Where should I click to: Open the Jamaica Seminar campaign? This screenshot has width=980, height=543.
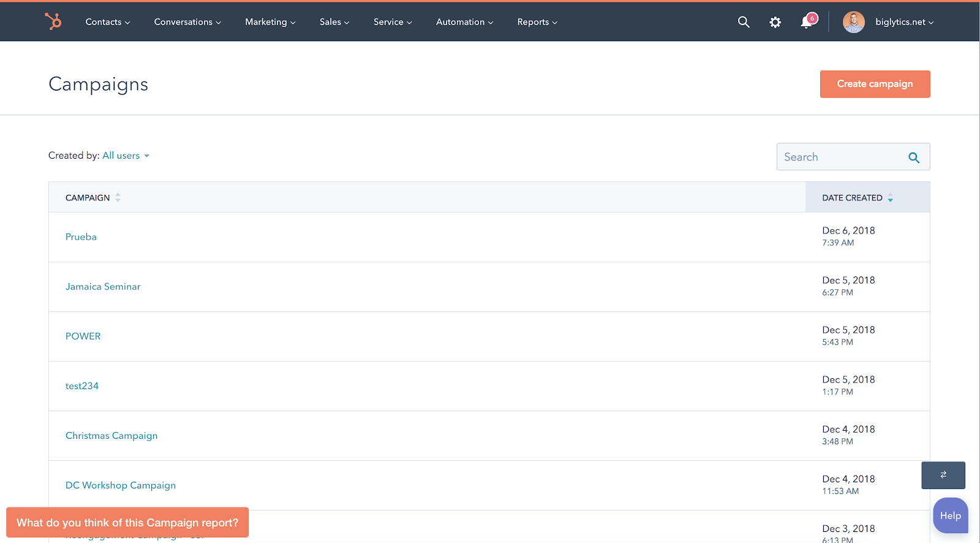pyautogui.click(x=103, y=287)
